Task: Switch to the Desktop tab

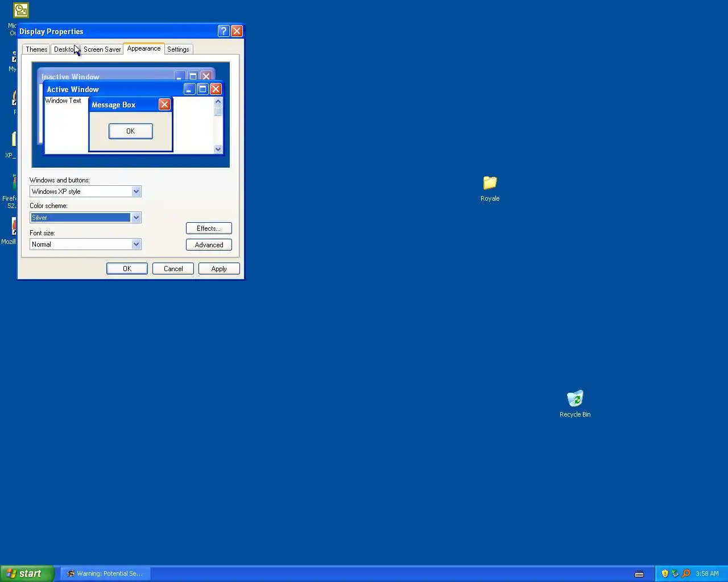Action: 64,49
